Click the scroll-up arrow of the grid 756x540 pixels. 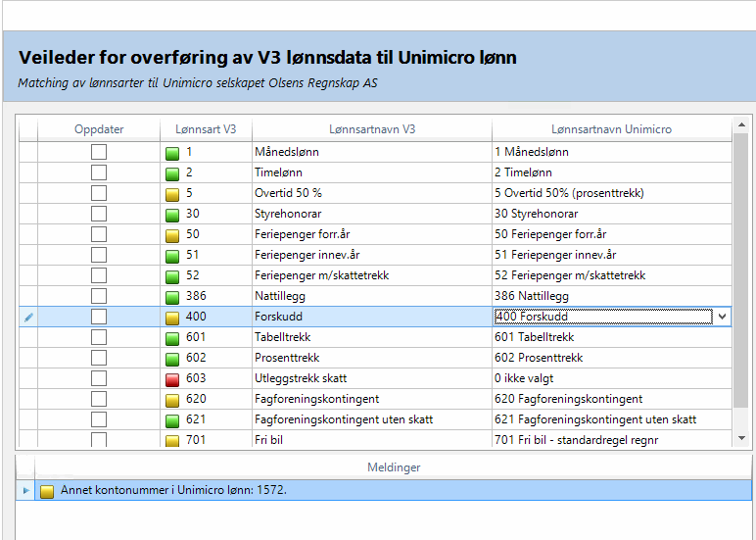click(741, 126)
